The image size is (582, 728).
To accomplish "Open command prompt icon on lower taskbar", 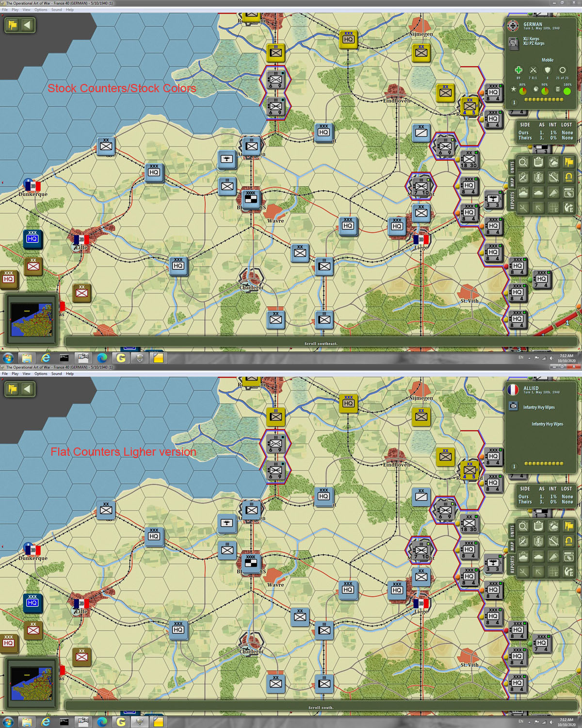I will [x=64, y=722].
